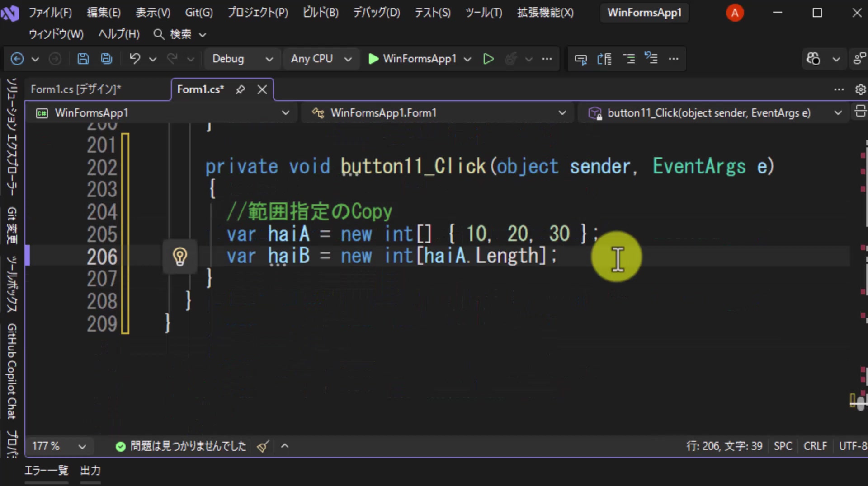The height and width of the screenshot is (486, 868).
Task: Toggle split editor window button
Action: pyautogui.click(x=860, y=111)
